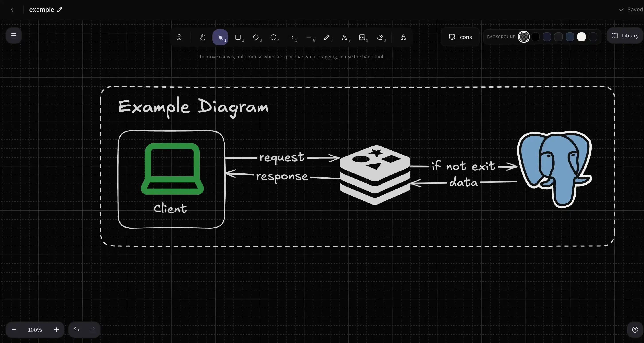Select the Redis stack icon
This screenshot has height=343, width=644.
coord(375,175)
